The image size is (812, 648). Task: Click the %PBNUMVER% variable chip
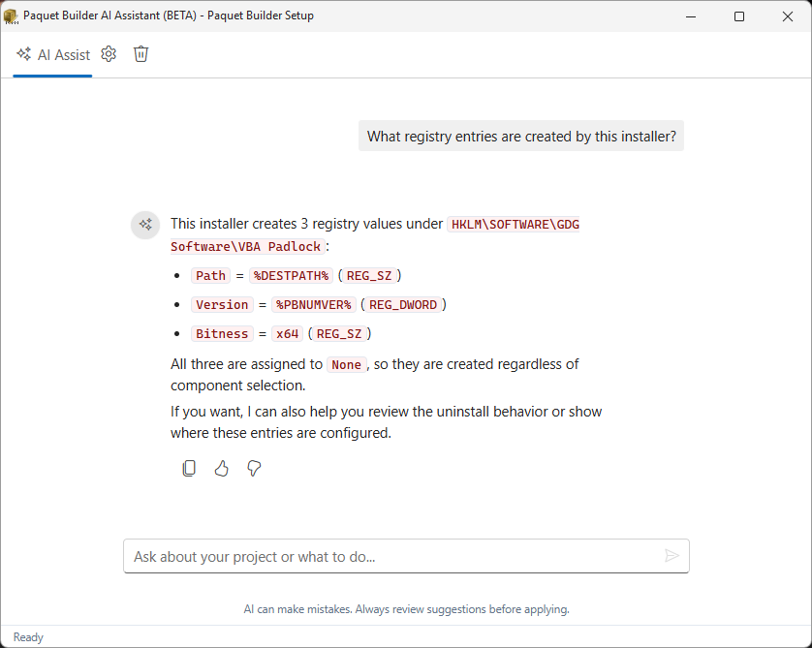[x=313, y=304]
